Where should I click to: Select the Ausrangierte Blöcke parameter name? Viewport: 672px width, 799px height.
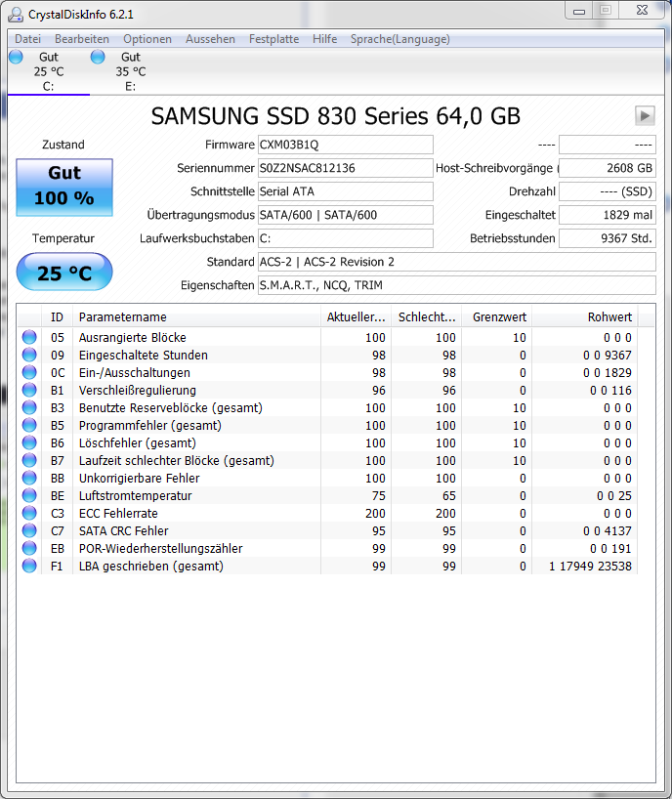[133, 337]
